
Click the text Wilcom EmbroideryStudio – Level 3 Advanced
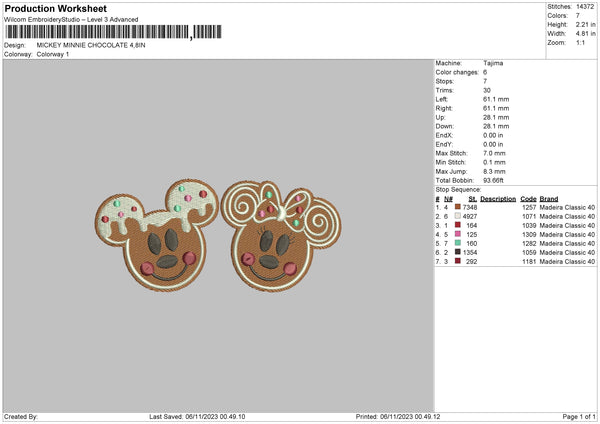coord(71,20)
